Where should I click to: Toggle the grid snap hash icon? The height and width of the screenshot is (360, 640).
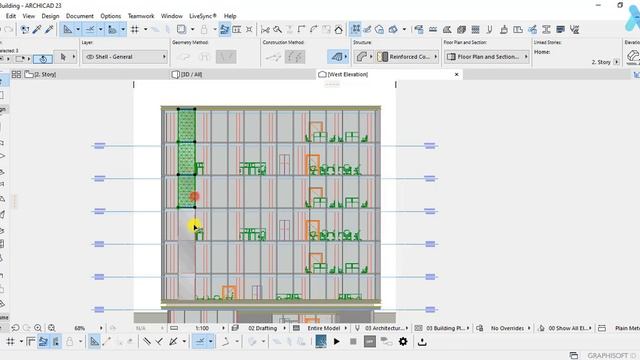[135, 29]
